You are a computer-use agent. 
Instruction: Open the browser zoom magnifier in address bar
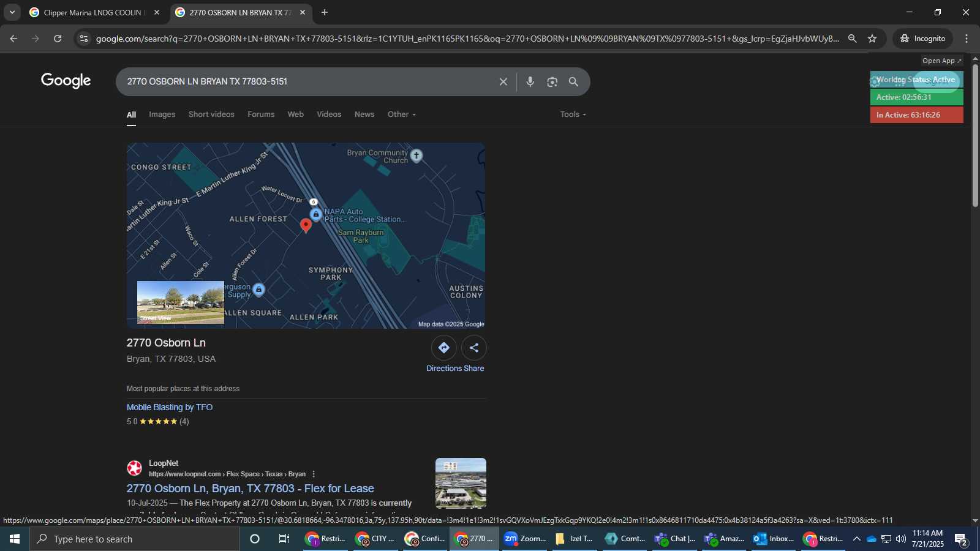tap(852, 39)
